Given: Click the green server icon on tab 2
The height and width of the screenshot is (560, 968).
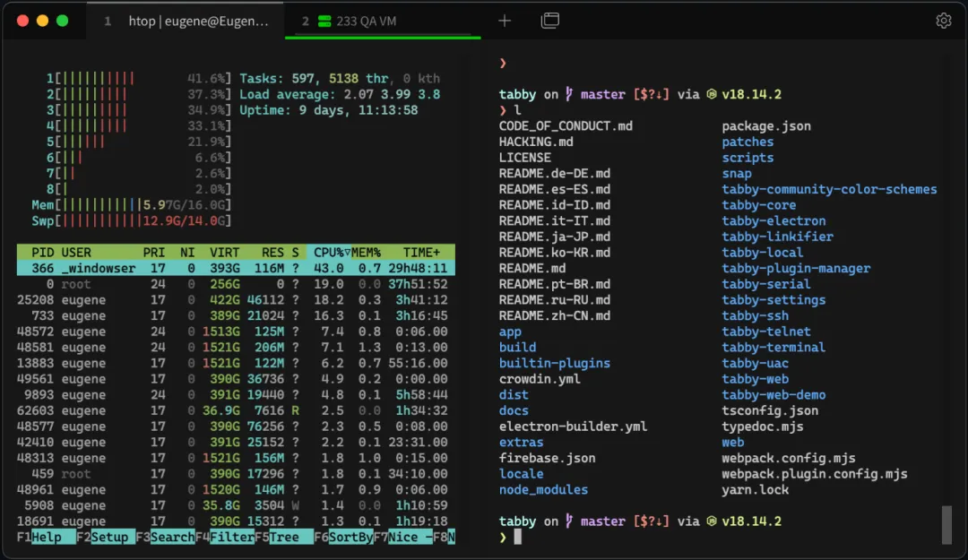Looking at the screenshot, I should point(323,21).
